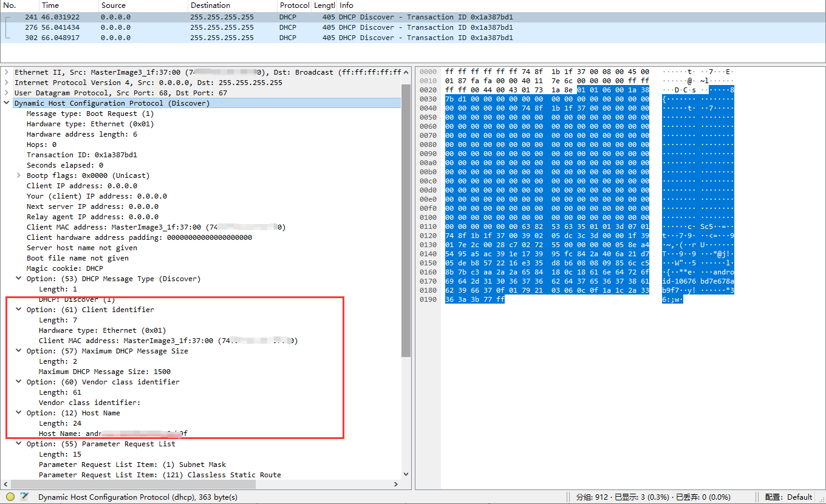Select Length: 24 under Host Name option
The image size is (826, 504).
point(60,423)
